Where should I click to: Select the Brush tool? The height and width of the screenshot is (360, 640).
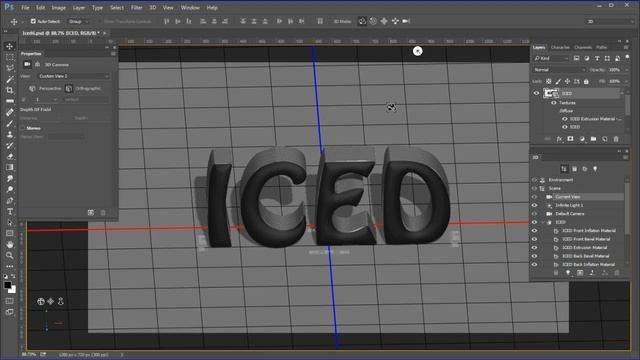10,123
